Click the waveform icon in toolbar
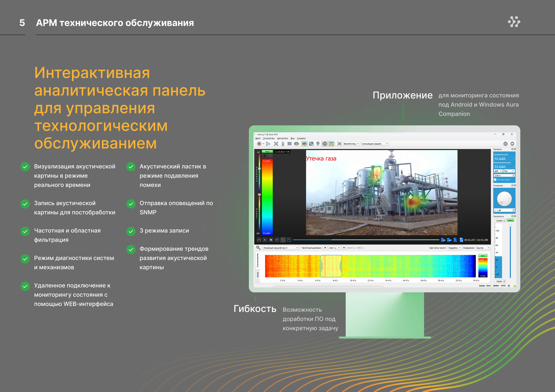 pos(290,144)
